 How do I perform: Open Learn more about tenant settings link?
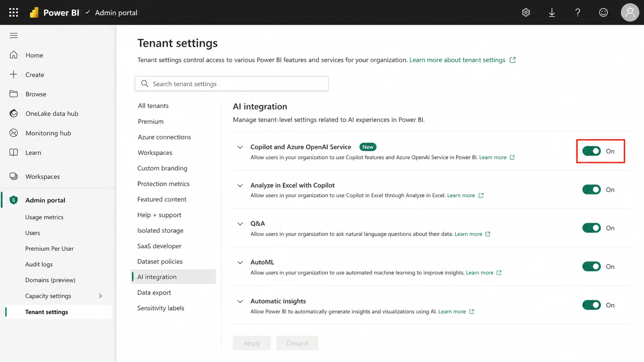[457, 60]
